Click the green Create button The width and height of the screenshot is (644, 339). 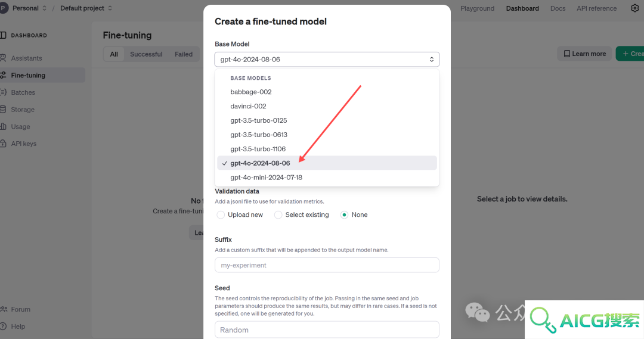(x=630, y=54)
